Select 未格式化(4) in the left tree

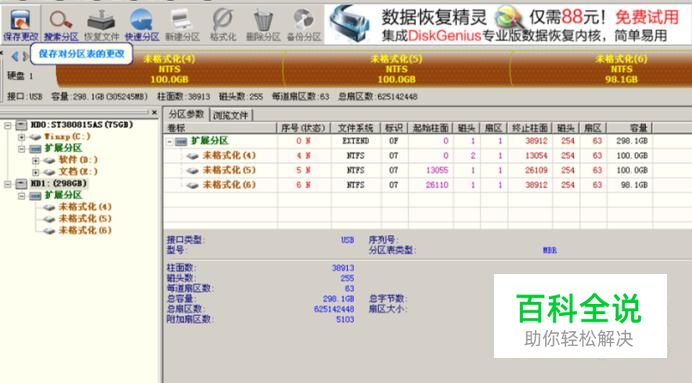pyautogui.click(x=85, y=207)
